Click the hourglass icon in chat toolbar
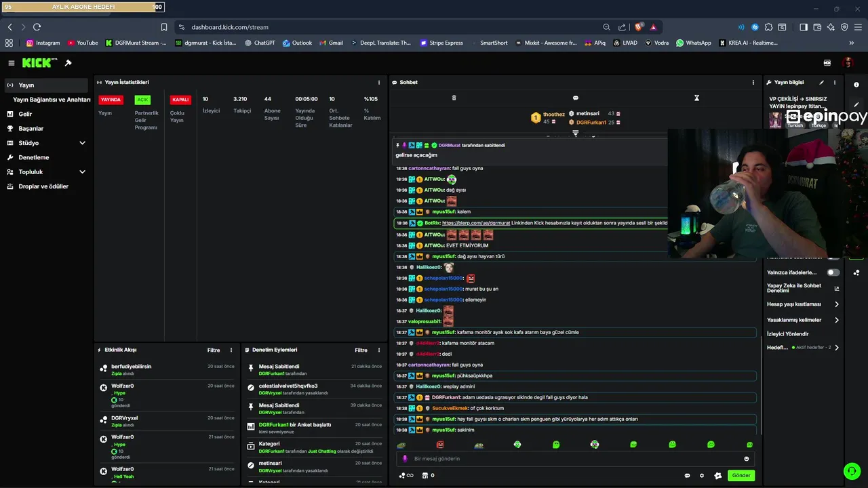Image resolution: width=868 pixels, height=488 pixels. (696, 98)
